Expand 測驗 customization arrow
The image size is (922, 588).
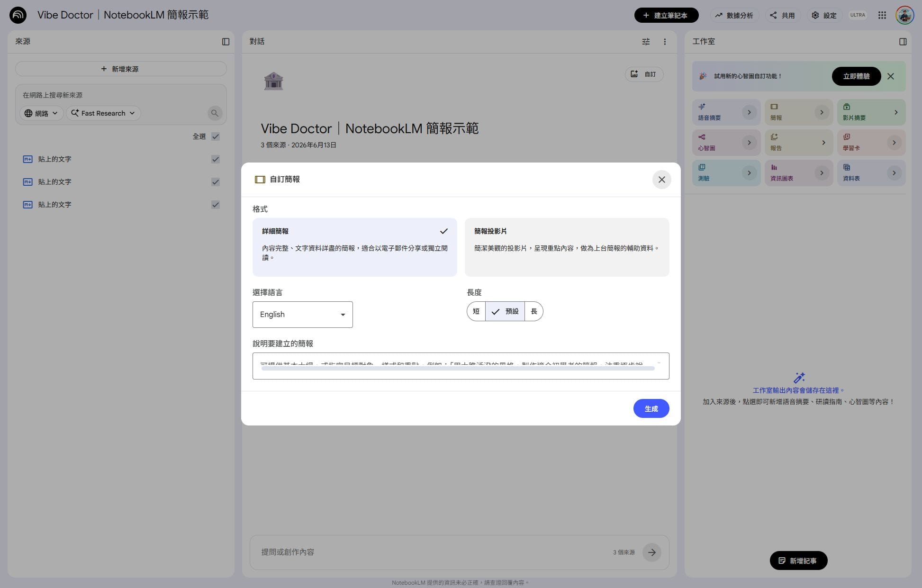point(749,173)
